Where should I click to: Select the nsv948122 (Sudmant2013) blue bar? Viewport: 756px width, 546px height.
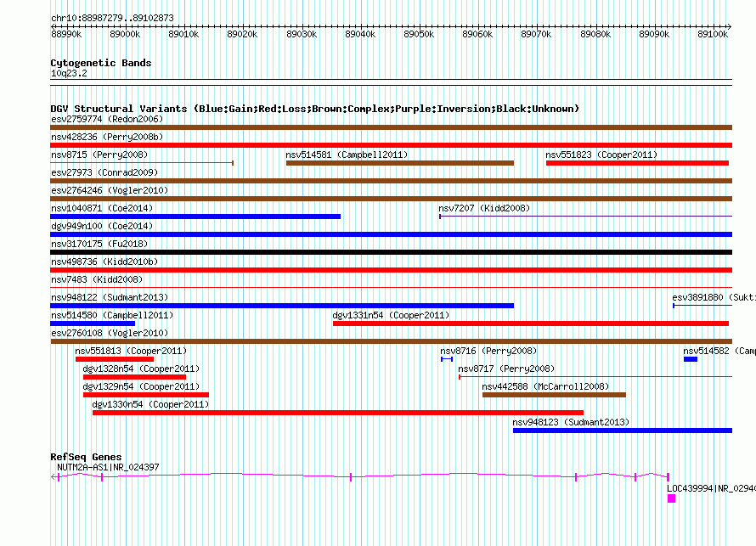tap(282, 306)
